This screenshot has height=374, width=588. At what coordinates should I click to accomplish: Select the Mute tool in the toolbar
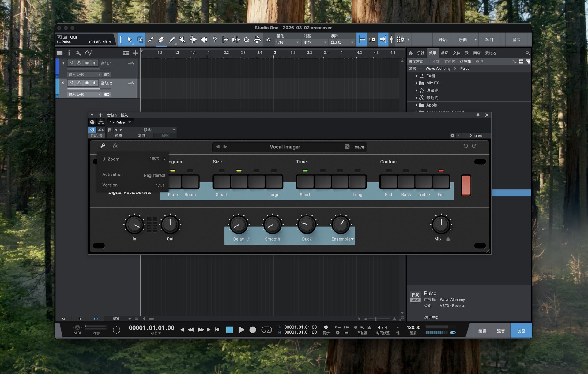(182, 39)
